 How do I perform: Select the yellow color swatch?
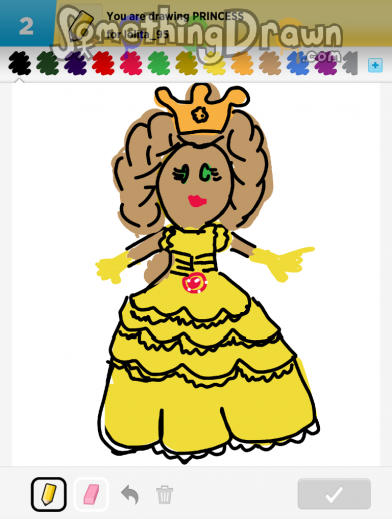[215, 63]
